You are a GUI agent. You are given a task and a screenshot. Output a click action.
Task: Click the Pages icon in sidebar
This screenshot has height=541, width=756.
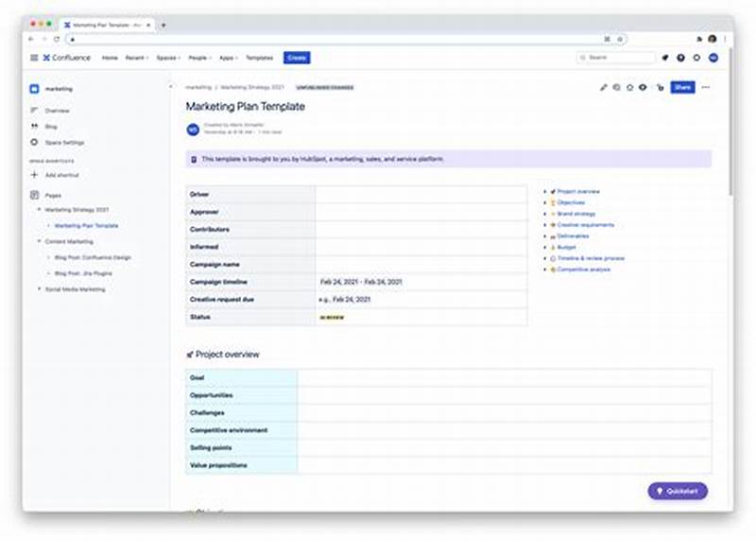[34, 195]
